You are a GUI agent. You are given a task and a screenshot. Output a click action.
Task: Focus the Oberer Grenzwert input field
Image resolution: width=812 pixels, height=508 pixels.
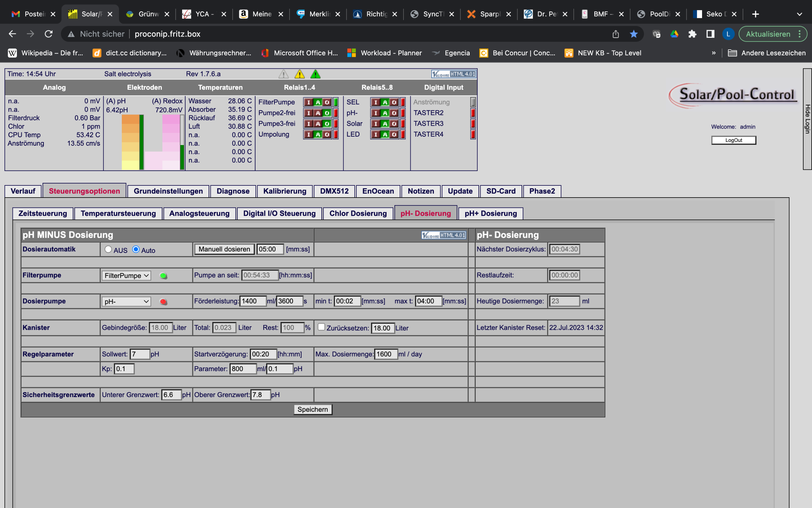point(260,395)
